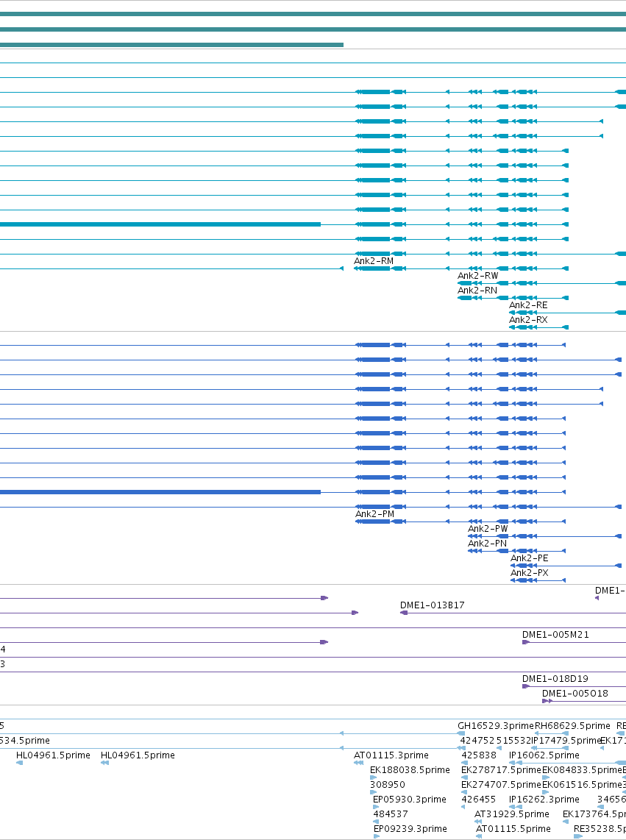The height and width of the screenshot is (840, 626).
Task: Open the Ank2-RN transcript label
Action: 477,291
